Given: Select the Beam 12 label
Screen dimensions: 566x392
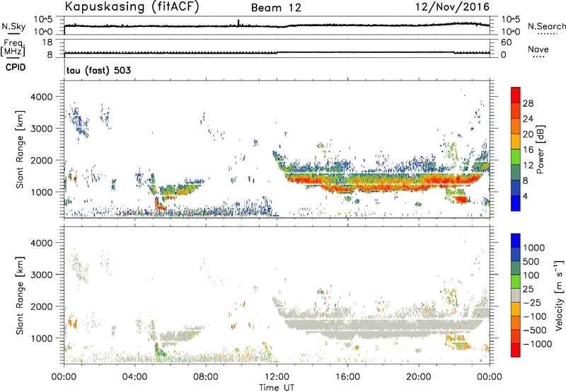Looking at the screenshot, I should 276,8.
